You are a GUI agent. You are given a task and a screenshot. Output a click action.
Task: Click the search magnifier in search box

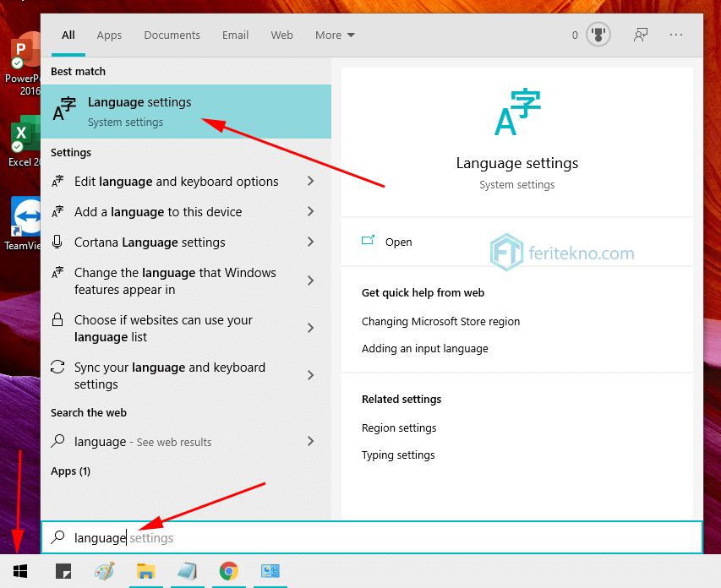(x=58, y=536)
